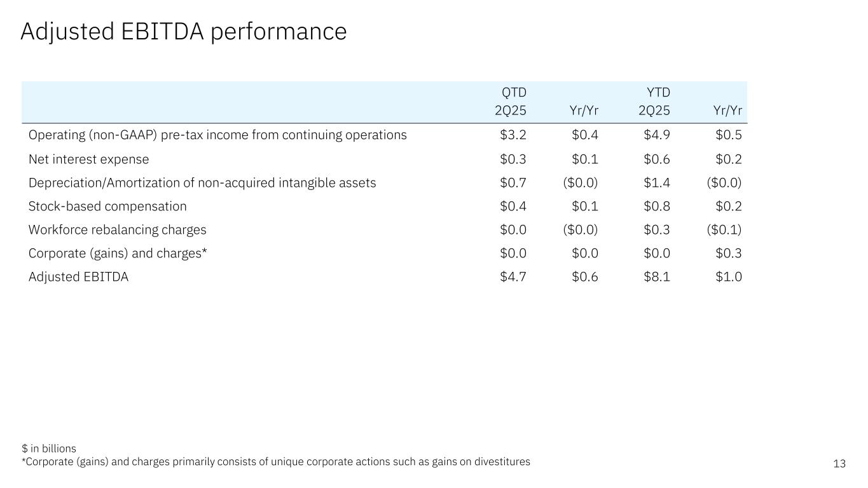Select the $3.2 pre-tax income value
Image resolution: width=868 pixels, height=488 pixels.
click(513, 135)
